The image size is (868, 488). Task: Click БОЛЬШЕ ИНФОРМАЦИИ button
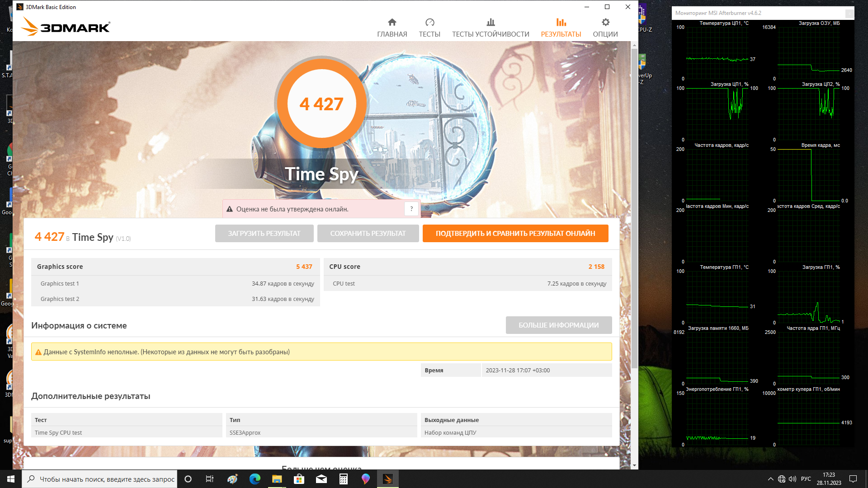558,325
